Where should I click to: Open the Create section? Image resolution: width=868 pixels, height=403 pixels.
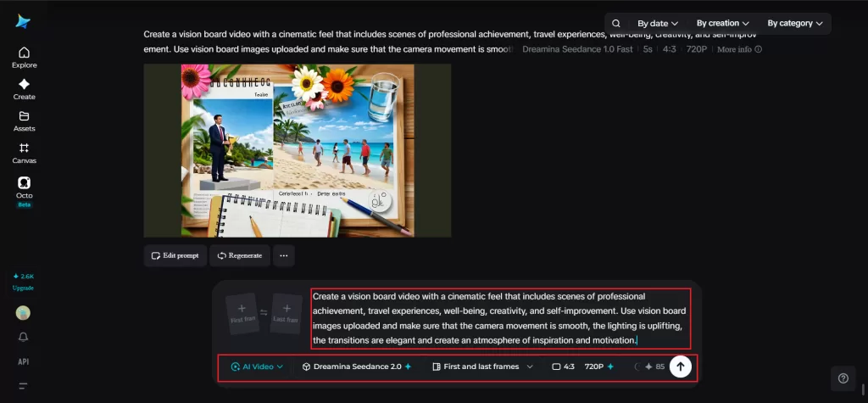click(24, 89)
